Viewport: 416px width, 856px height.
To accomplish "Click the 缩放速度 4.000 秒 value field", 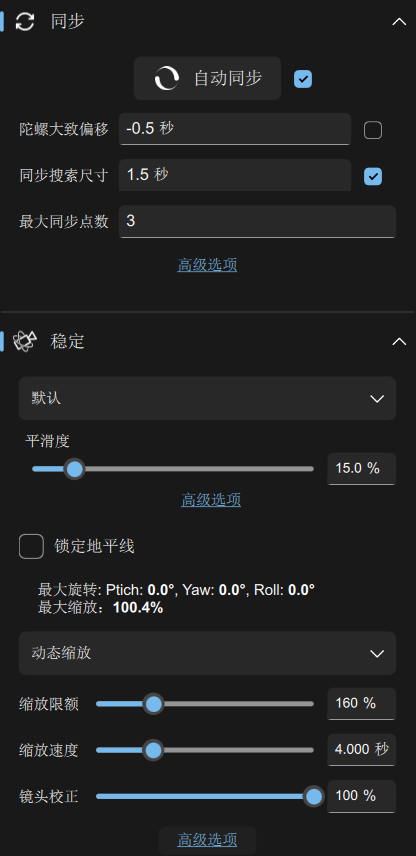I will (361, 750).
